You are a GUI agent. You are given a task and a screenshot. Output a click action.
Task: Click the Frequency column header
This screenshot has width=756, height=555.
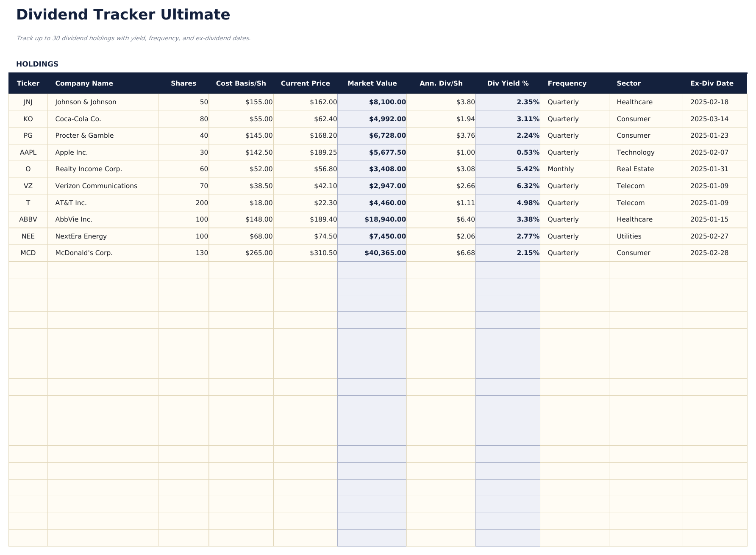pos(567,83)
